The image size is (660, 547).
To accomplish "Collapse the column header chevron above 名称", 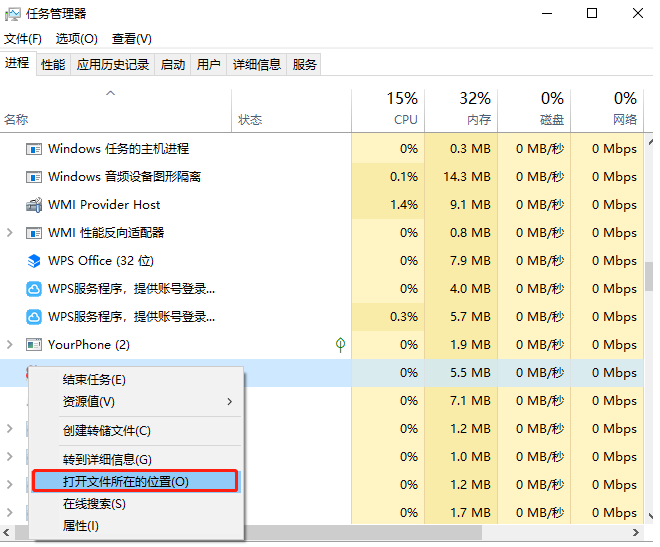I will [x=111, y=94].
